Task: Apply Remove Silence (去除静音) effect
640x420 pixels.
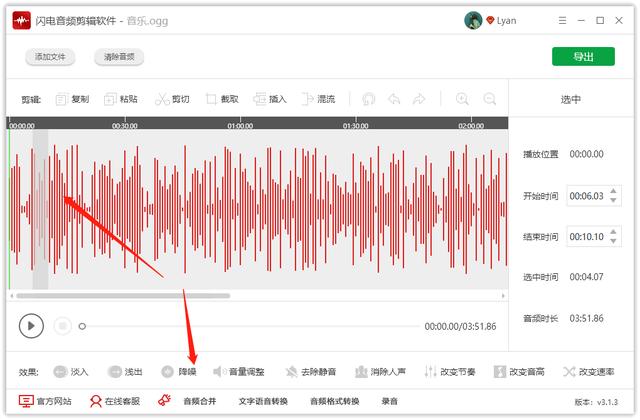Action: 311,371
